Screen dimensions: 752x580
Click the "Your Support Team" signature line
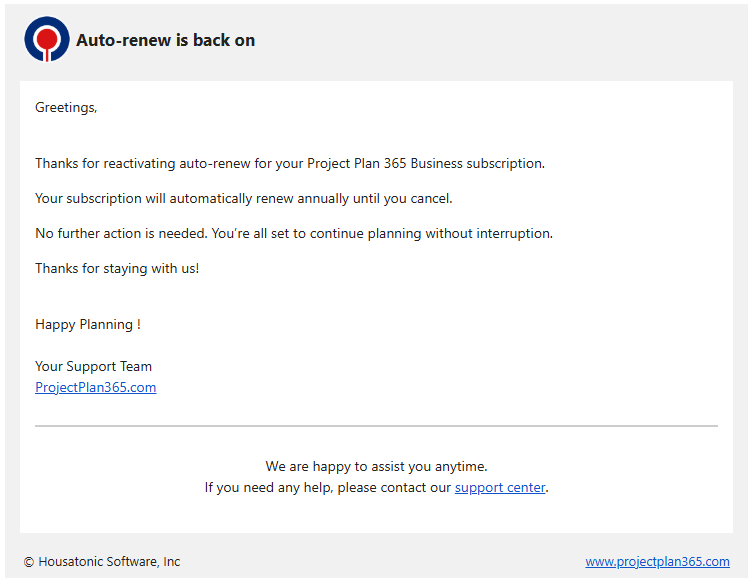tap(94, 367)
